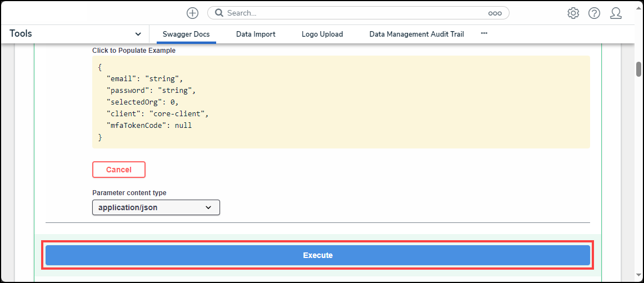Click the scrollbar down arrow
Image resolution: width=644 pixels, height=283 pixels.
coord(638,275)
